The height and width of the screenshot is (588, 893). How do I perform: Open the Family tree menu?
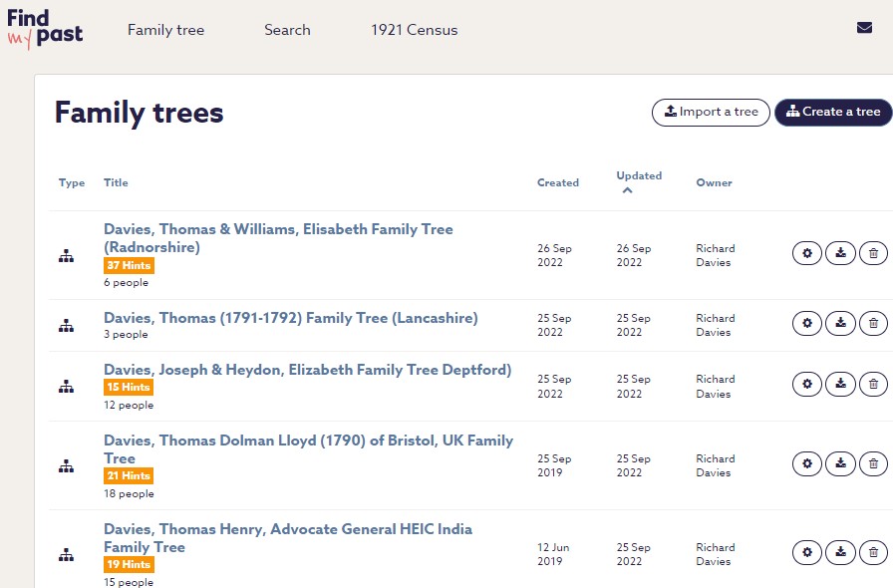tap(165, 30)
